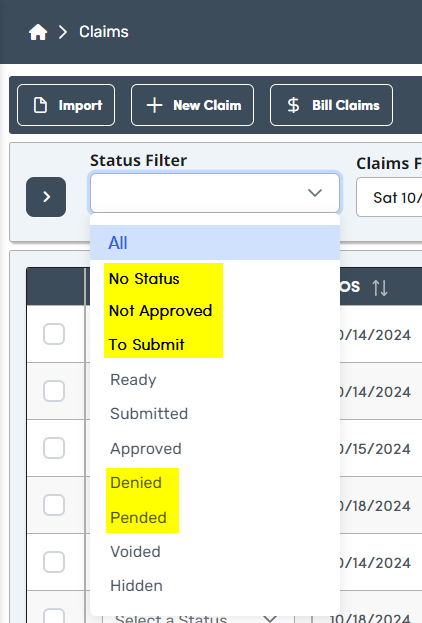The image size is (422, 623).
Task: Check the second claim row checkbox
Action: point(54,391)
